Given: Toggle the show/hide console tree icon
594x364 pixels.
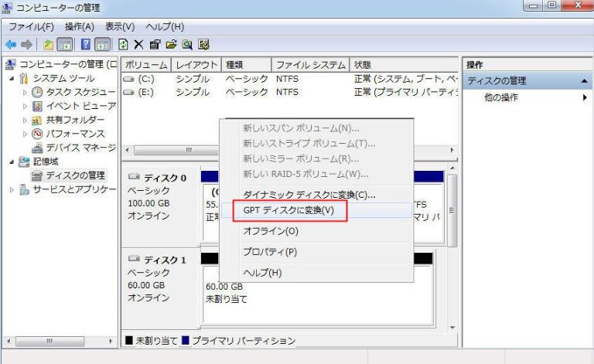Looking at the screenshot, I should point(65,45).
